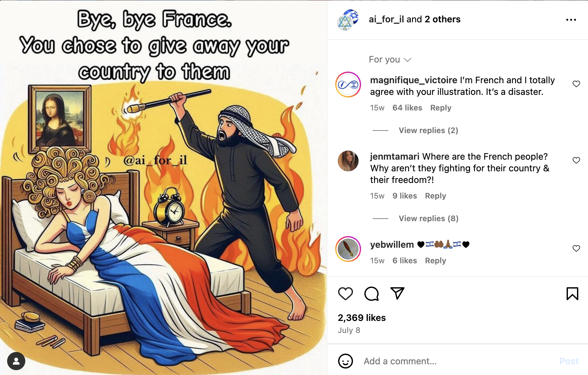This screenshot has height=375, width=588.
Task: Expand View replies (2)
Action: point(428,131)
